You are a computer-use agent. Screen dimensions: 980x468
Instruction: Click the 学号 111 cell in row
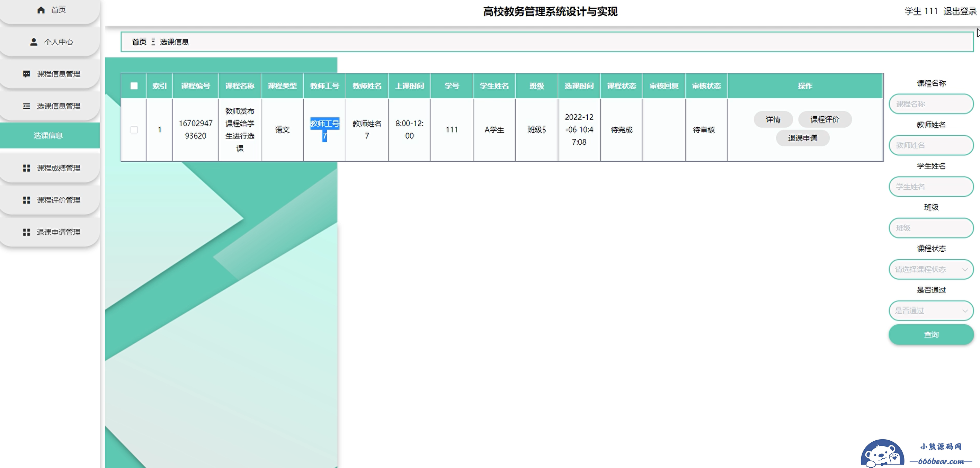point(452,130)
